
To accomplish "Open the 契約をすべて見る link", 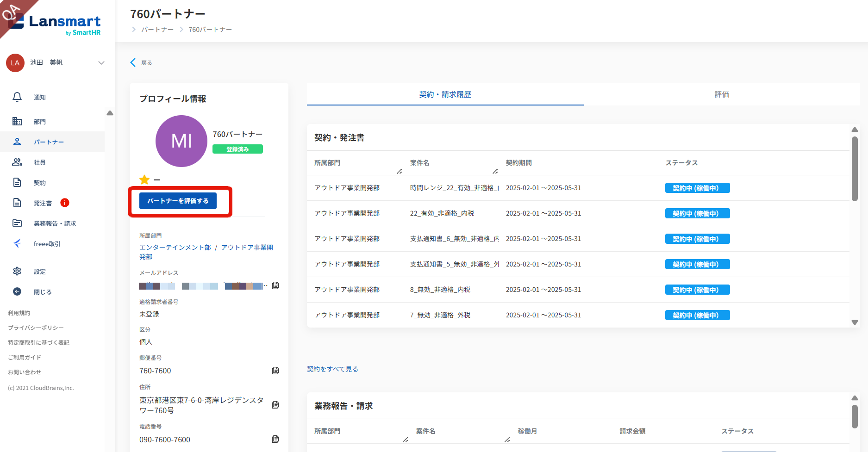I will pyautogui.click(x=332, y=369).
